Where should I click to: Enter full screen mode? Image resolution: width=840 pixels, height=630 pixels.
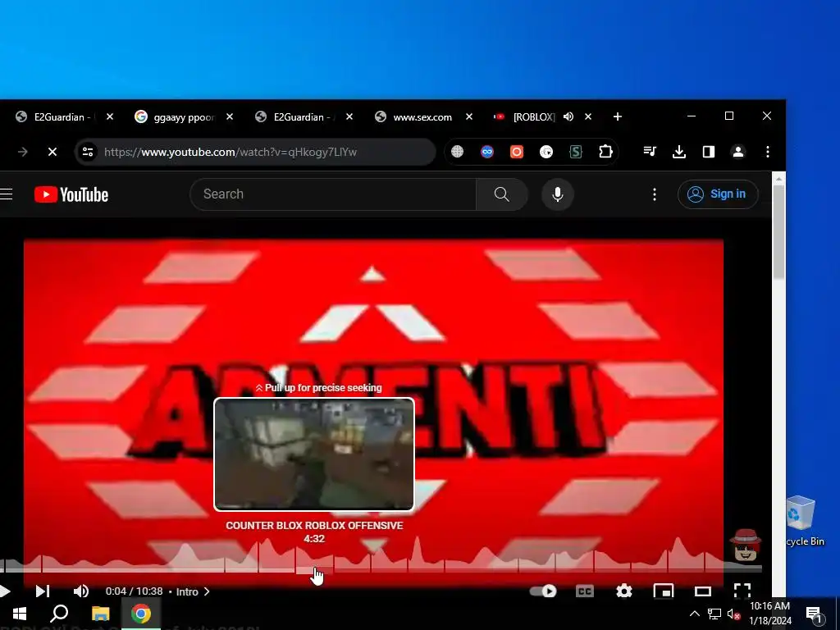(x=742, y=591)
